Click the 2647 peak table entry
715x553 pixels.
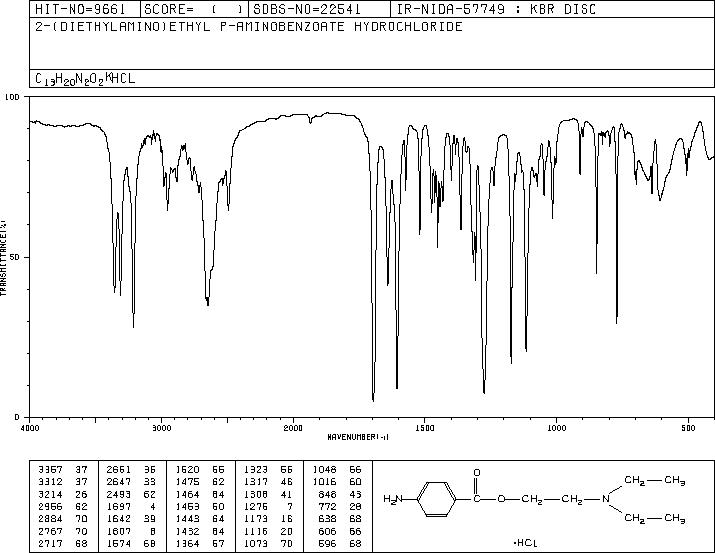(131, 482)
